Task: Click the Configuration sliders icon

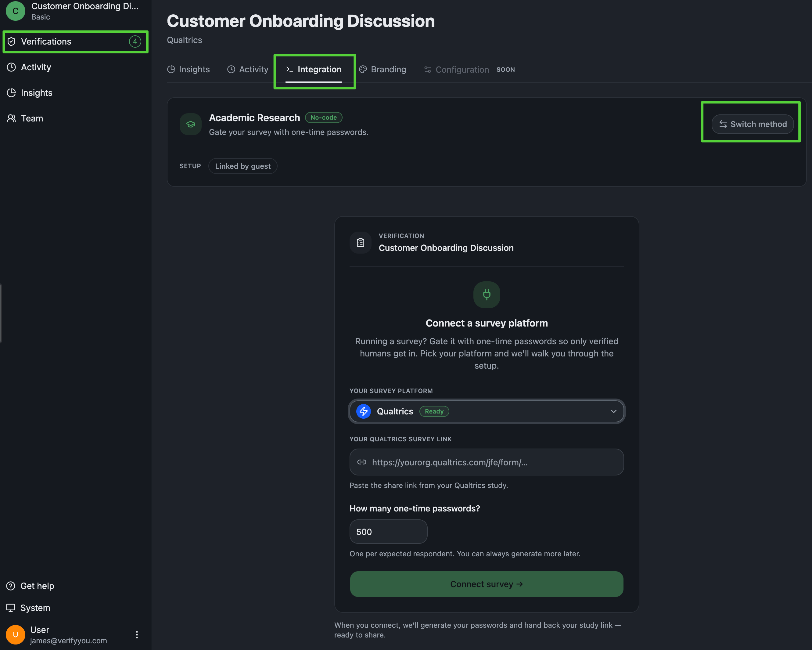Action: (427, 70)
